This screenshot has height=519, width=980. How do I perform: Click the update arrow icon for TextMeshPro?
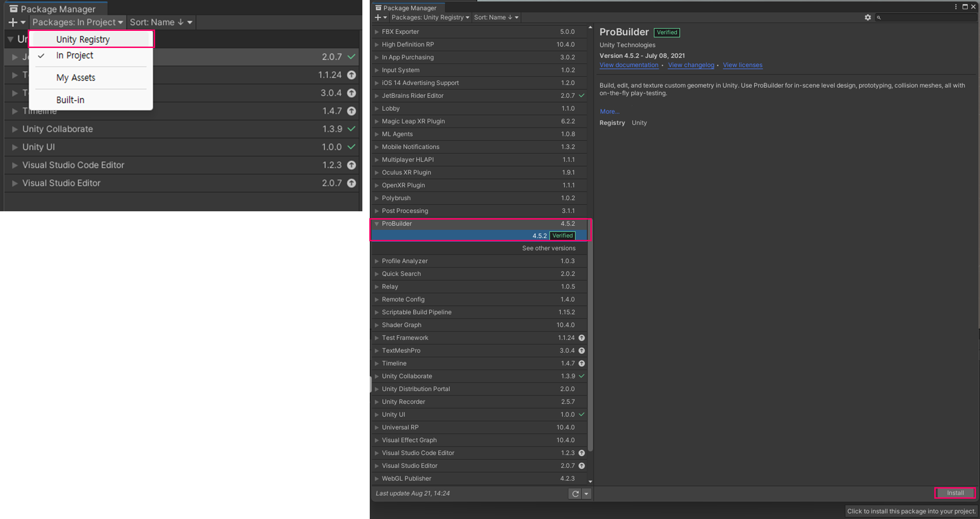click(582, 351)
